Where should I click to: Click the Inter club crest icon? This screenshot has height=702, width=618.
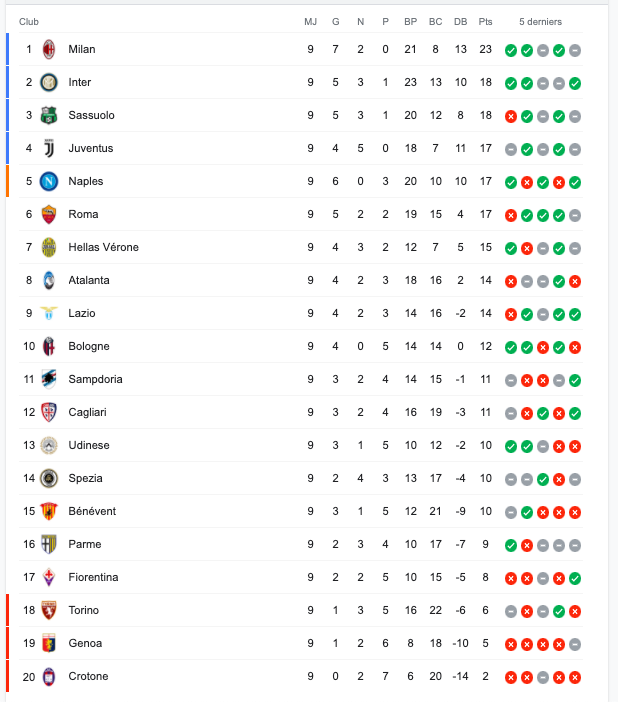(x=49, y=82)
